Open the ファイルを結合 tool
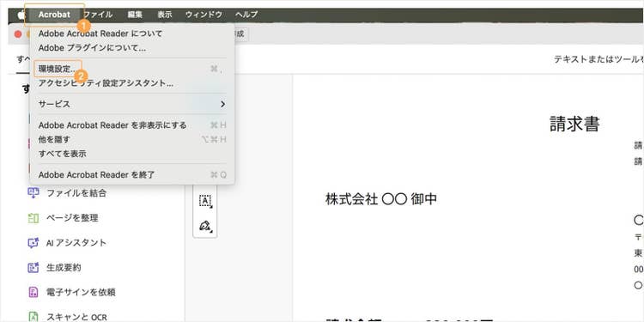644x322 pixels. coord(76,193)
